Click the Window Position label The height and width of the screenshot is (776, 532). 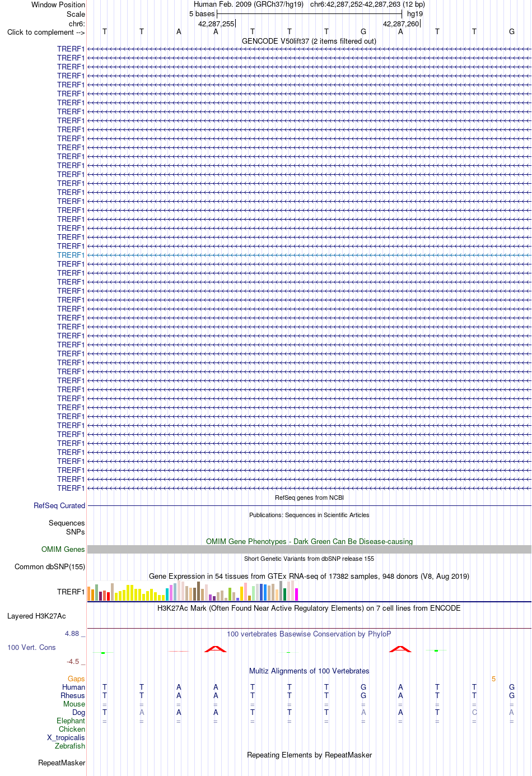pyautogui.click(x=58, y=4)
